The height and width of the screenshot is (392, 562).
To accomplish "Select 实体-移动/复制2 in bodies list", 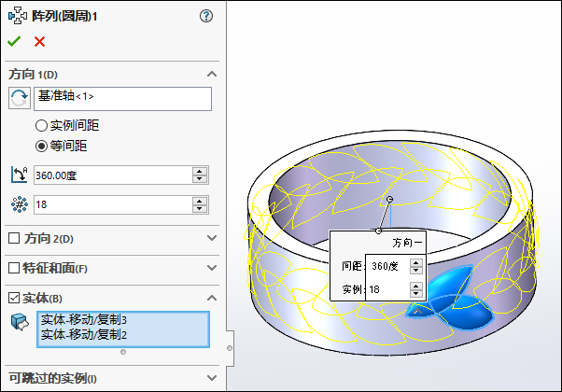I will click(x=83, y=335).
